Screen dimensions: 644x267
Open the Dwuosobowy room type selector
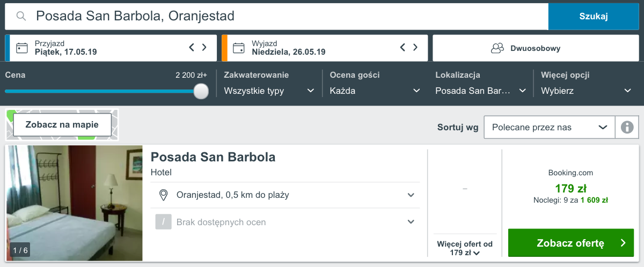(x=536, y=48)
